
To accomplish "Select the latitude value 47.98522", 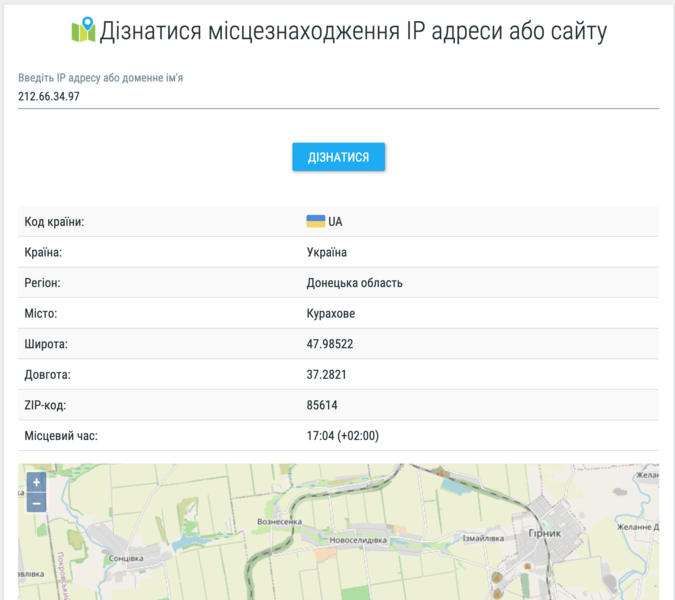I will [x=330, y=344].
